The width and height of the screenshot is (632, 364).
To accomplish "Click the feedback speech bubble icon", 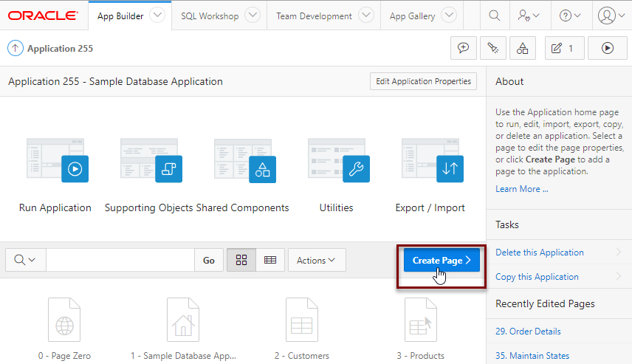I will [464, 48].
